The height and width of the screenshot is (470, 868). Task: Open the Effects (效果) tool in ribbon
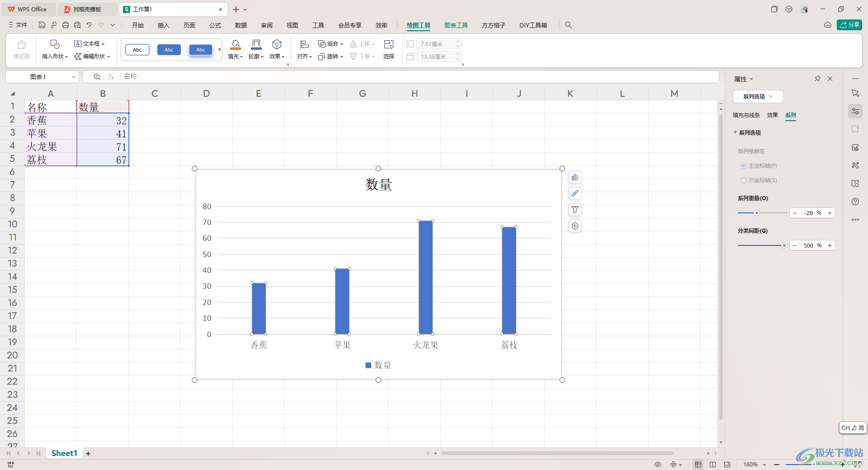tap(277, 50)
